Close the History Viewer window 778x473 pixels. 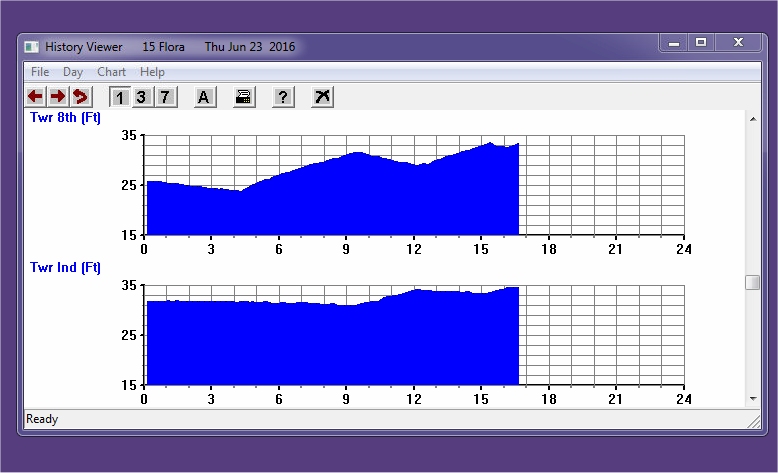(738, 43)
